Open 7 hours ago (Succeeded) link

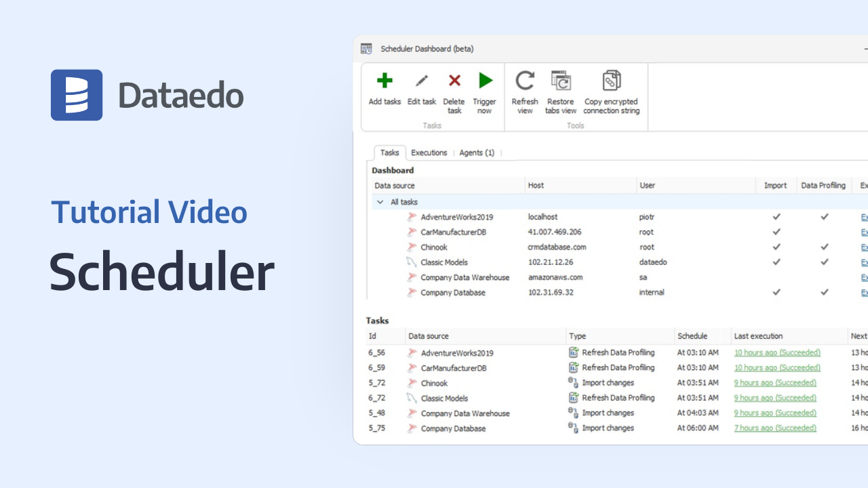(x=775, y=428)
